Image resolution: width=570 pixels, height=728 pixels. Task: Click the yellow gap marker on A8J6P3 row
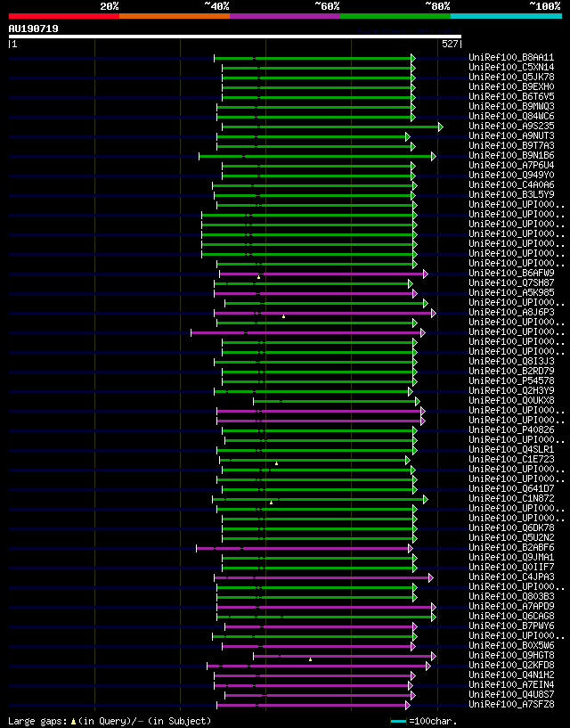pyautogui.click(x=283, y=316)
